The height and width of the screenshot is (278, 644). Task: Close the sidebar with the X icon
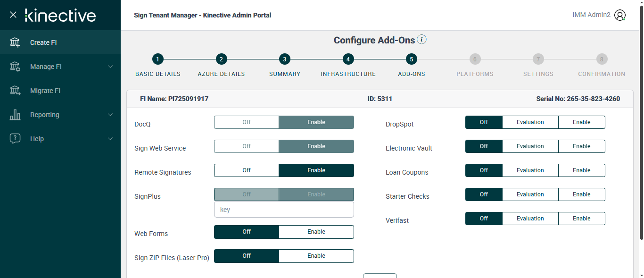point(13,15)
